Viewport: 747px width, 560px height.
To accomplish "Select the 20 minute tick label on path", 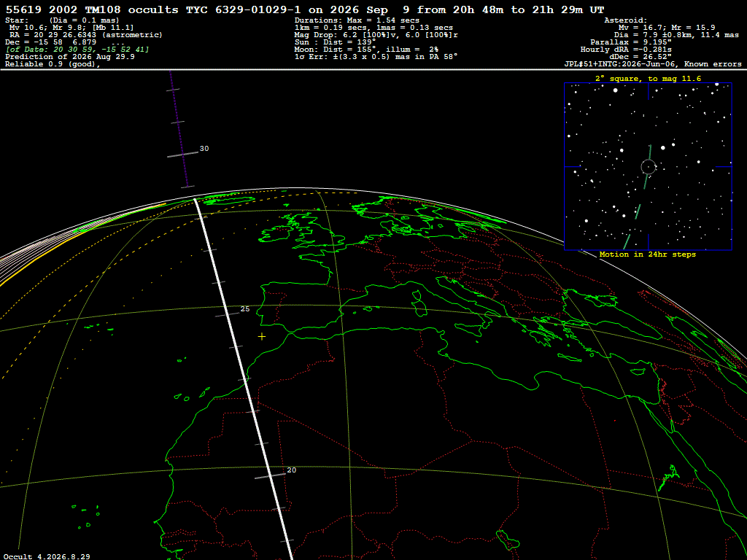I will coord(292,470).
